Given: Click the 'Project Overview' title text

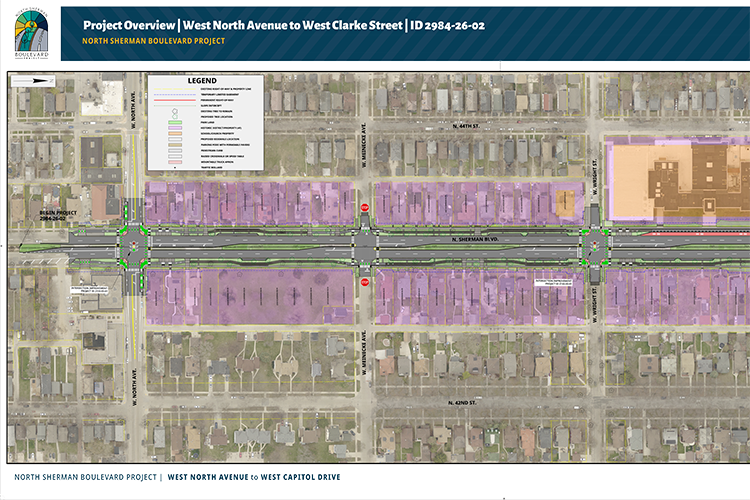Looking at the screenshot, I should point(129,25).
